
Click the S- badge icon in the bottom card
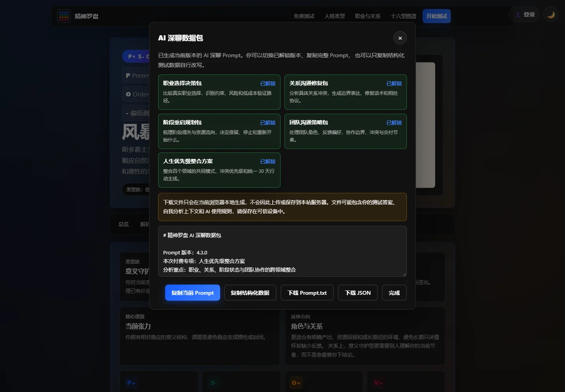coord(213,383)
